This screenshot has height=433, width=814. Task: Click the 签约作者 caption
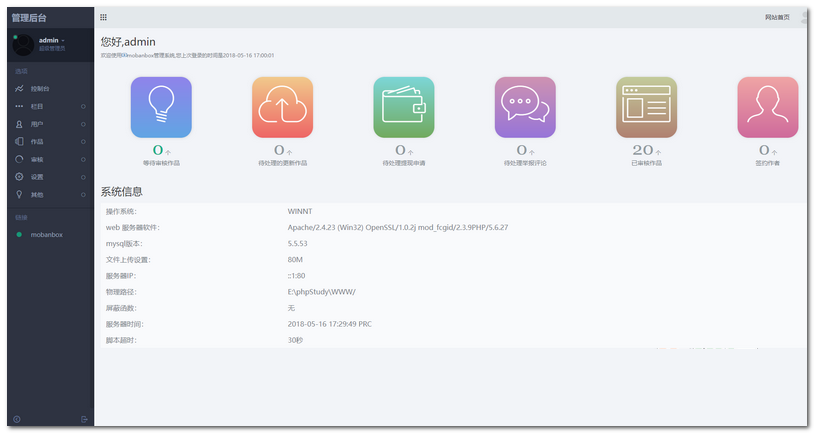pyautogui.click(x=768, y=163)
